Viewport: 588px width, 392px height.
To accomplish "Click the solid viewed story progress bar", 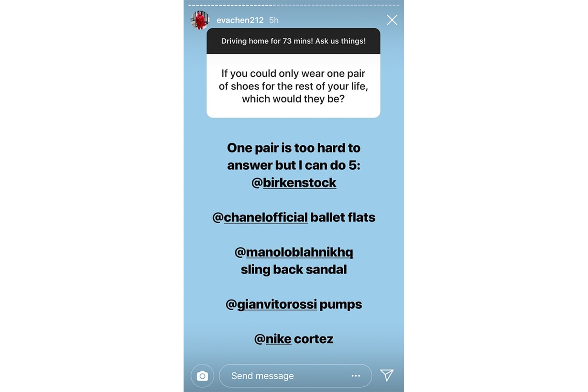I will pyautogui.click(x=230, y=5).
